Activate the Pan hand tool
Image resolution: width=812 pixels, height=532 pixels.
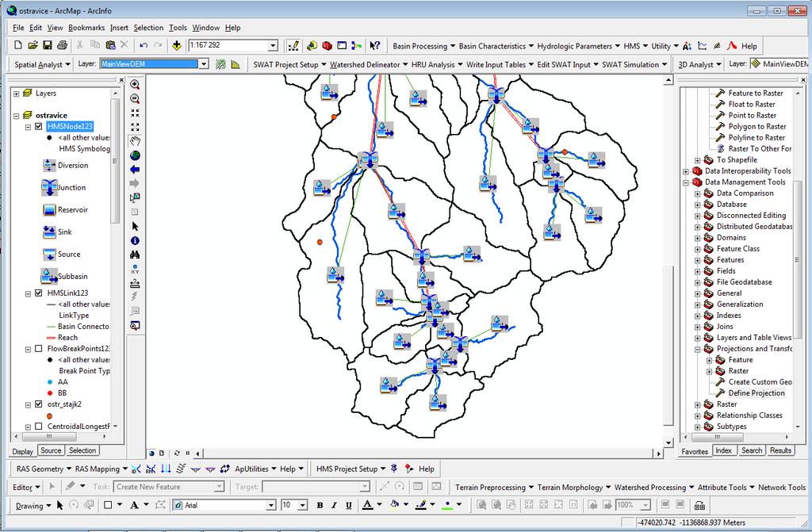tap(135, 141)
